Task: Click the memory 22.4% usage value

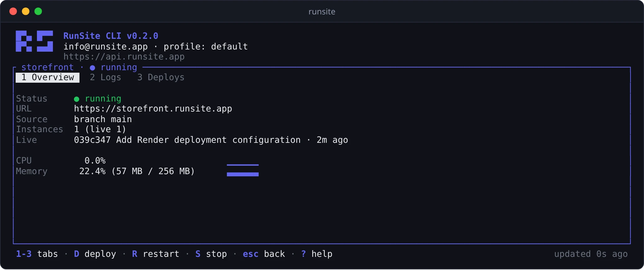Action: tap(92, 171)
